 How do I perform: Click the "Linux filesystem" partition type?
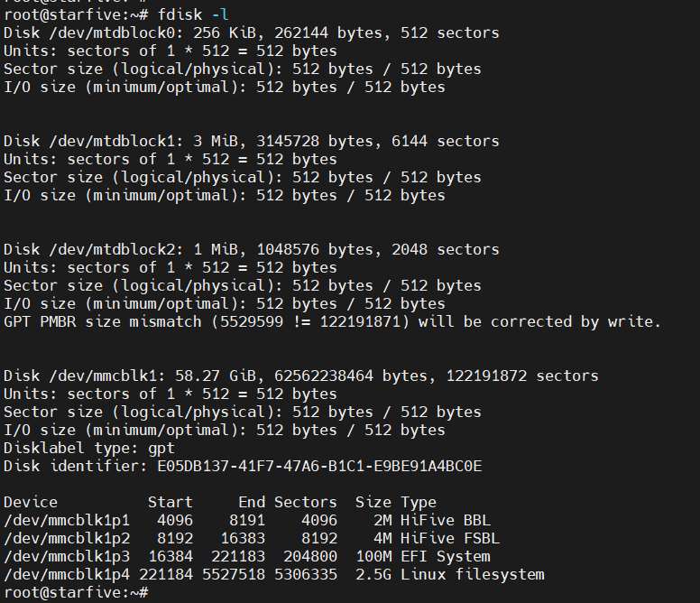pos(473,574)
